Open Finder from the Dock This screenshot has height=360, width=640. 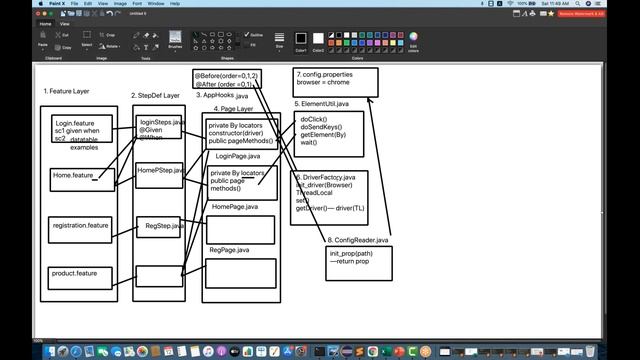pos(50,351)
